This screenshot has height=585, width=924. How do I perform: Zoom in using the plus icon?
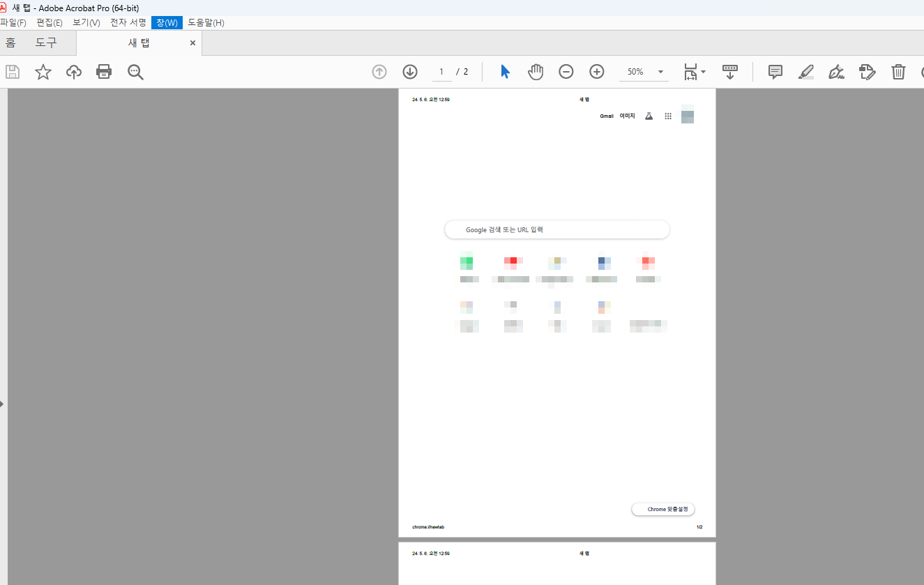(596, 71)
